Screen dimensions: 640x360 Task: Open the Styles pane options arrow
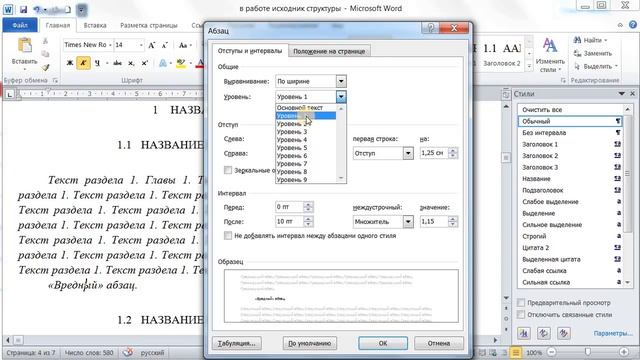[622, 94]
